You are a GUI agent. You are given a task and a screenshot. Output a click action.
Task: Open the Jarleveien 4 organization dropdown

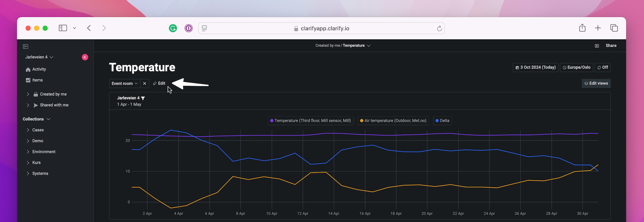click(x=39, y=57)
